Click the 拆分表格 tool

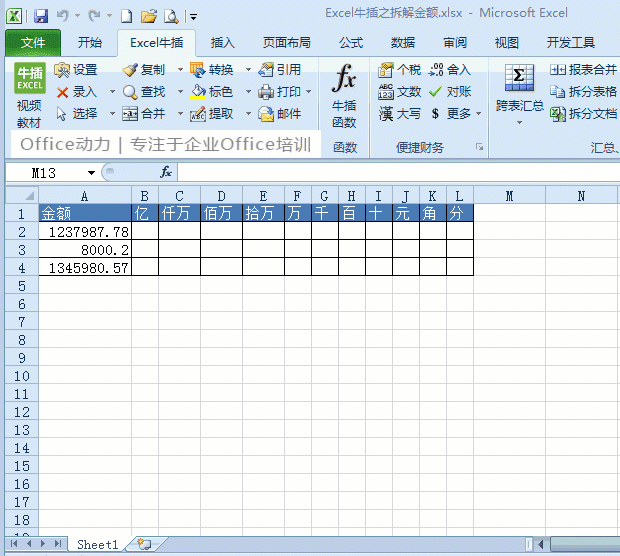[583, 92]
